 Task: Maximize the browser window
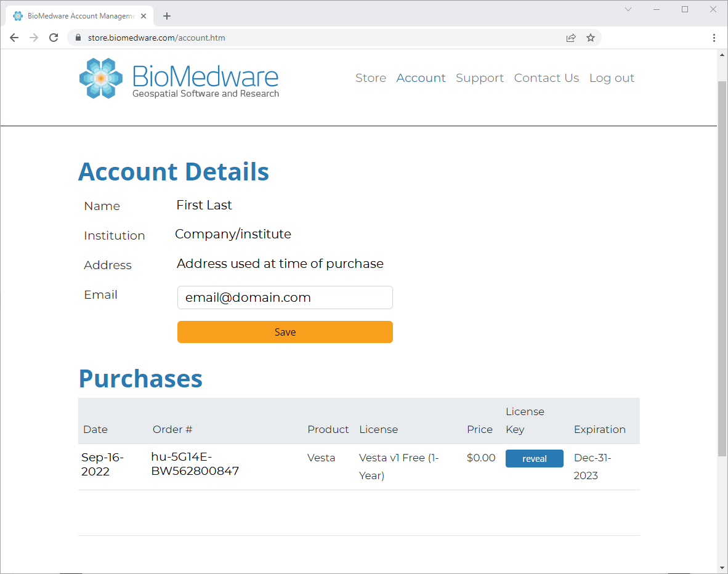(685, 9)
